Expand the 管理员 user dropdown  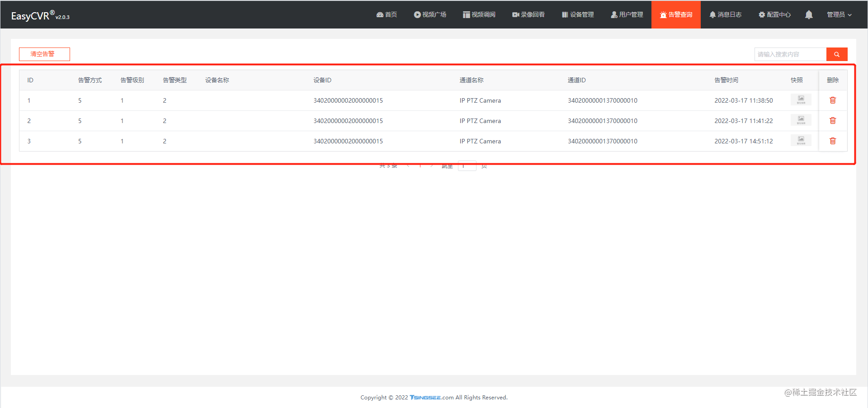tap(839, 14)
